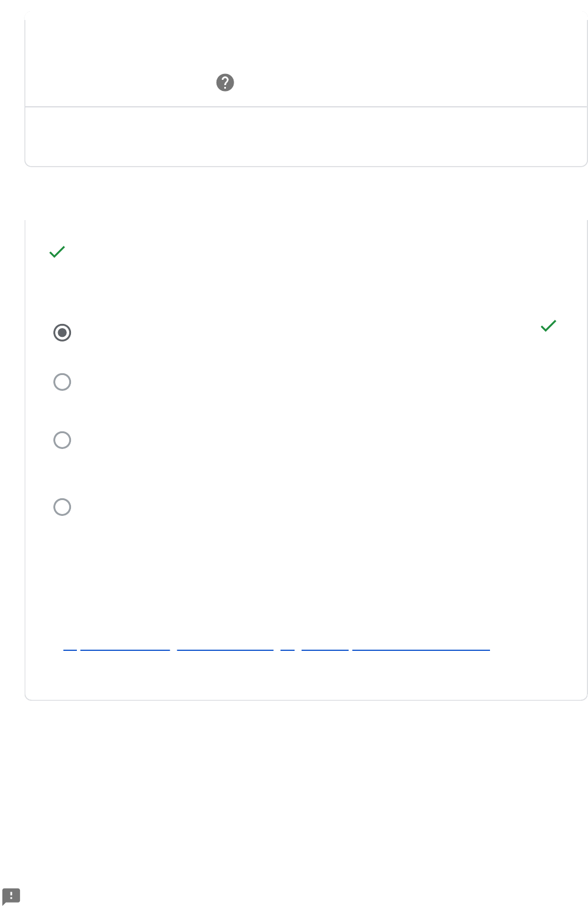
Task: Click the first short segment of the underlined link
Action: (70, 646)
